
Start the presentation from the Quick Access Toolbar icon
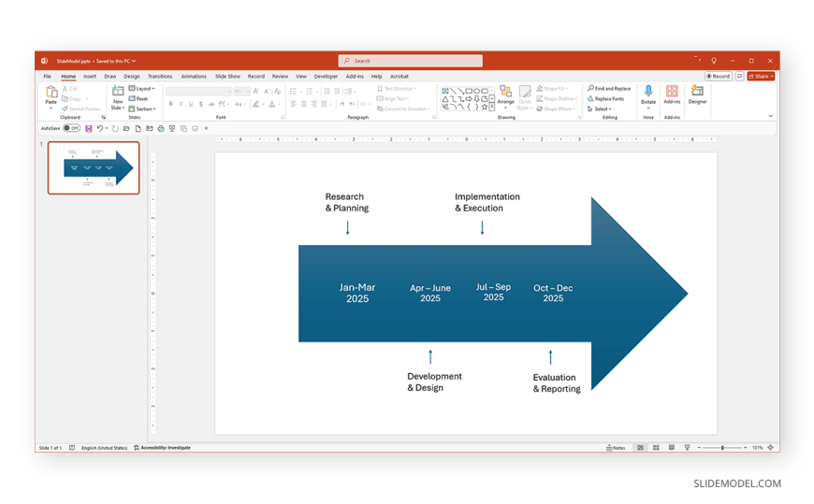(172, 128)
